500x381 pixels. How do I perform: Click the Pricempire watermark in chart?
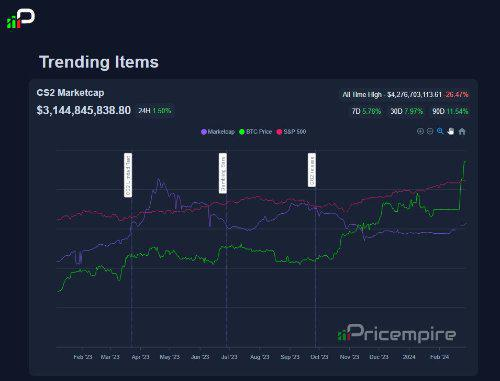coord(396,333)
